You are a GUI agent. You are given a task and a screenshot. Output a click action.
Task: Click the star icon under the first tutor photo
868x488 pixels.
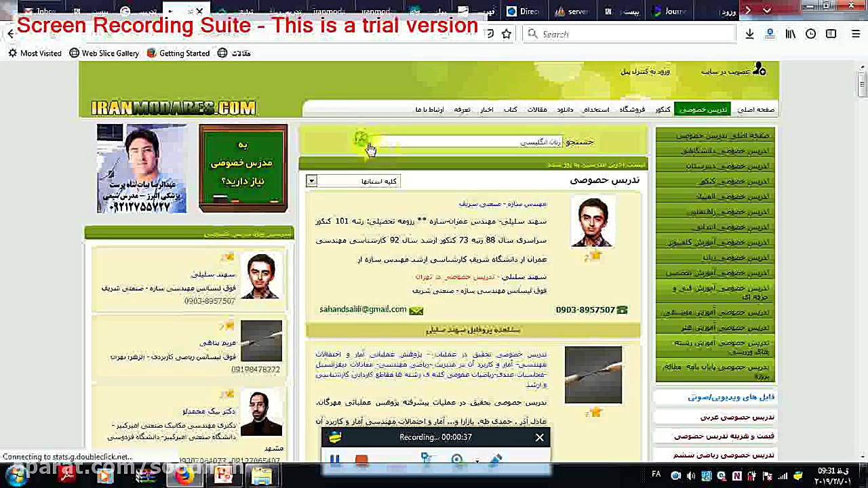click(x=594, y=256)
